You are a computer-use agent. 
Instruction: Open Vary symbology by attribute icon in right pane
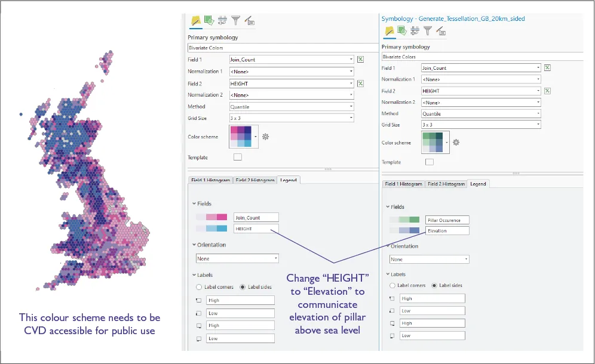403,30
